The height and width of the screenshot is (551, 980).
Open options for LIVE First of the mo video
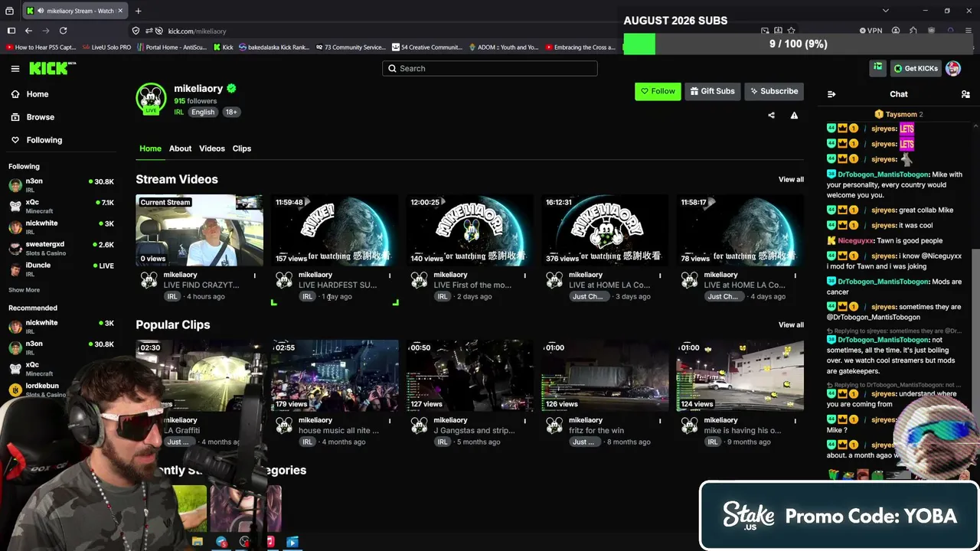[525, 275]
